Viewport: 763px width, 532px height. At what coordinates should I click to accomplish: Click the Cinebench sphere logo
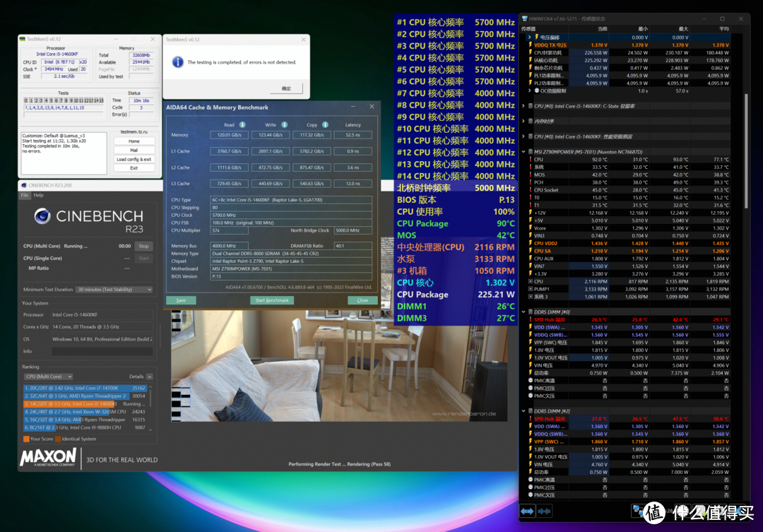point(42,215)
